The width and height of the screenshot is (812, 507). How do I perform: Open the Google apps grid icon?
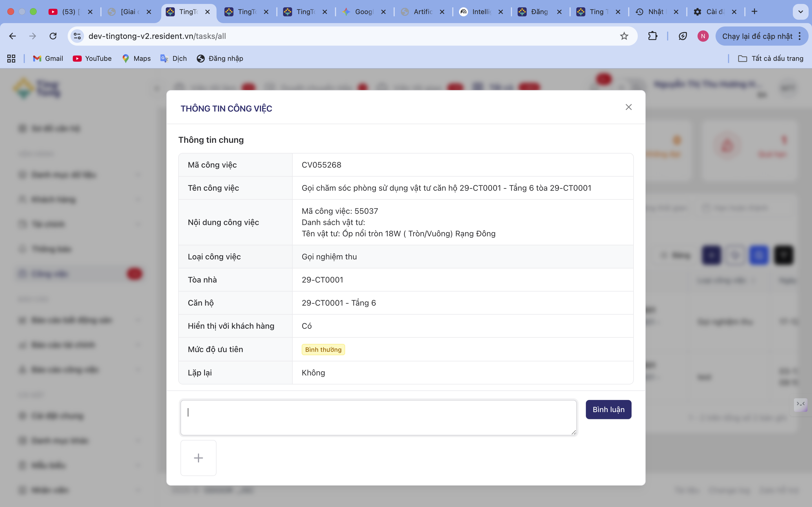tap(11, 59)
